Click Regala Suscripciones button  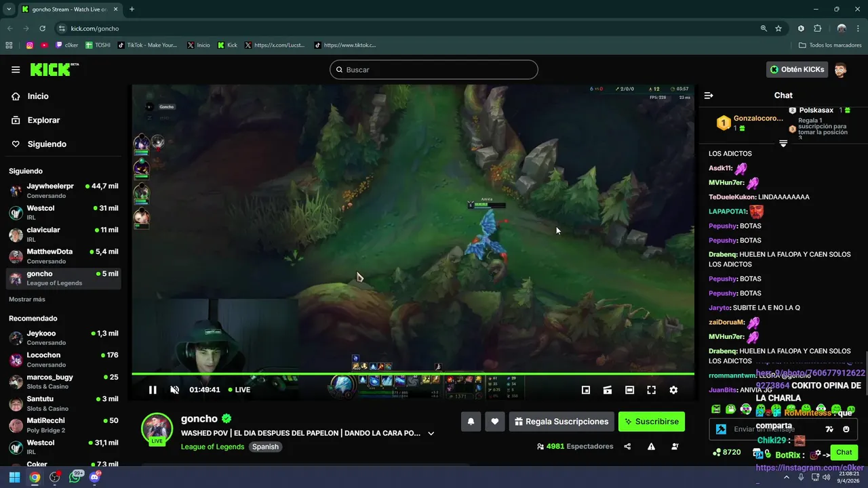pos(561,422)
